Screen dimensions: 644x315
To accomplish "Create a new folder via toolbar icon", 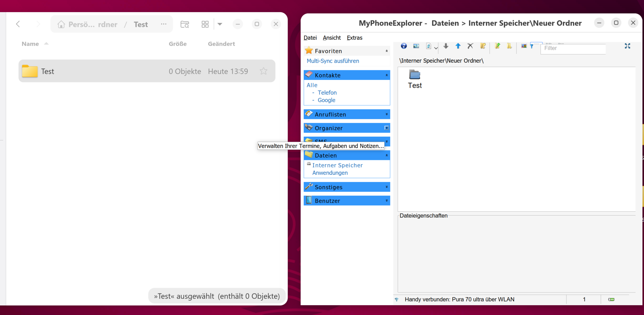I will tap(483, 46).
